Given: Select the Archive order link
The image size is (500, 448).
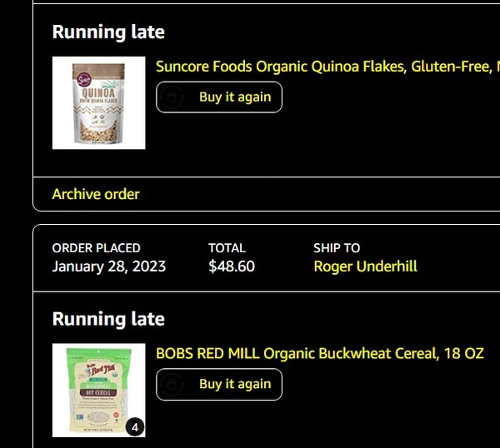Looking at the screenshot, I should click(x=96, y=194).
